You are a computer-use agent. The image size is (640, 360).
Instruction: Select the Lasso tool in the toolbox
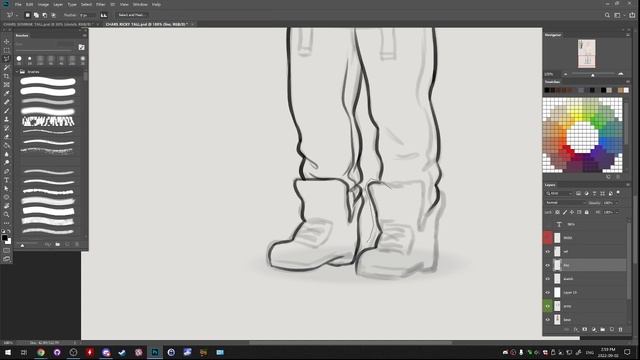tap(7, 59)
